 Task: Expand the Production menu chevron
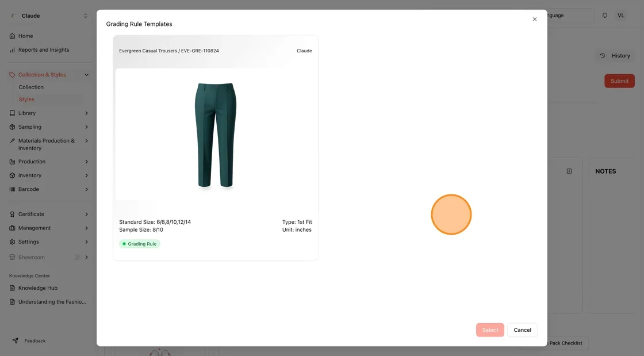pos(87,162)
